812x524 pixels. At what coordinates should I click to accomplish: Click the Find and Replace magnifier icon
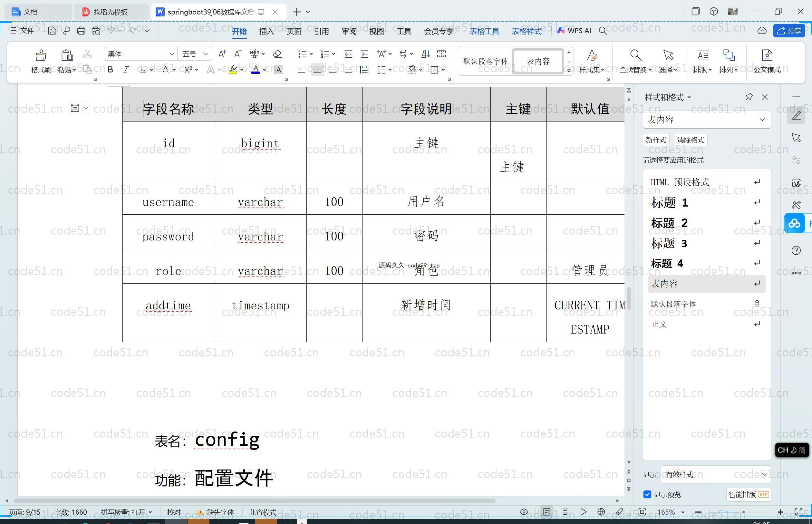point(635,55)
